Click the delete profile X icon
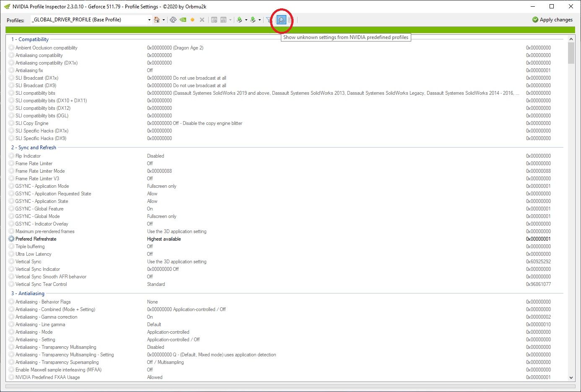 (x=202, y=20)
